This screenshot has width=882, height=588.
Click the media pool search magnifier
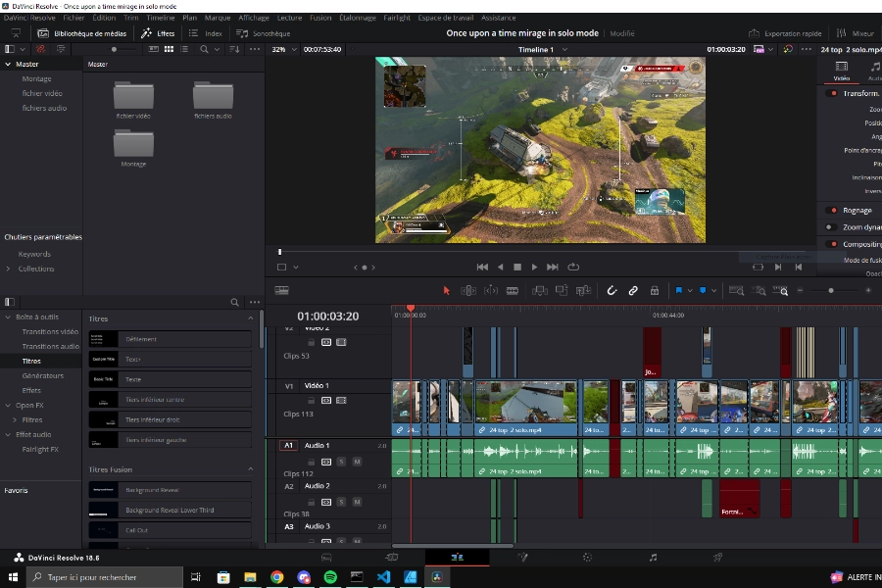[204, 50]
